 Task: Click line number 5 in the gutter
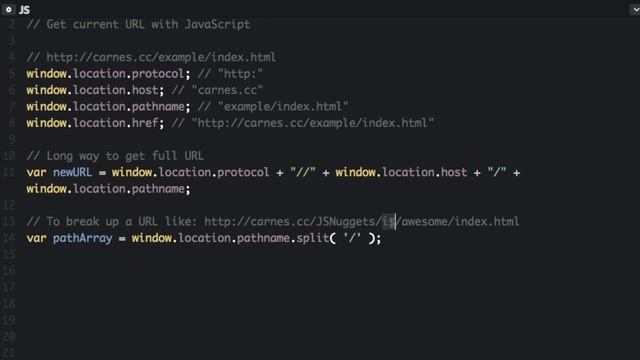[11, 74]
